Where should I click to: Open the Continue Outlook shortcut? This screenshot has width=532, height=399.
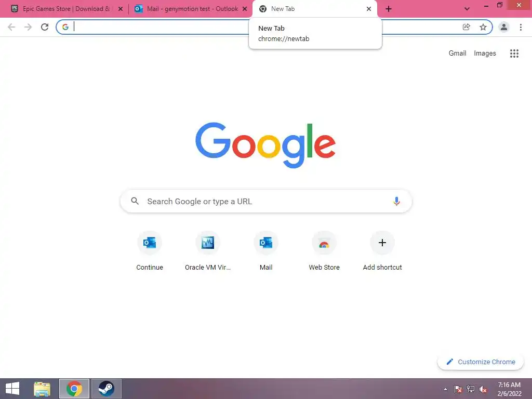[x=150, y=251]
